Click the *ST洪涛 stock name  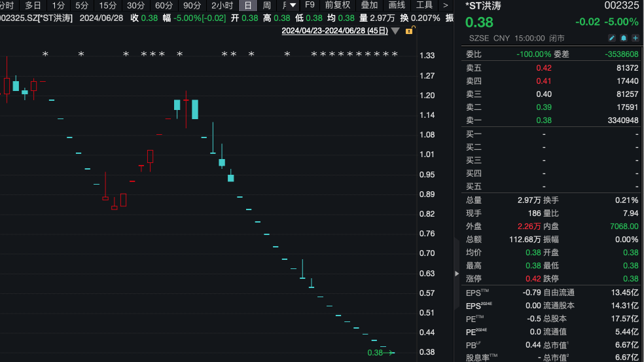[x=483, y=6]
